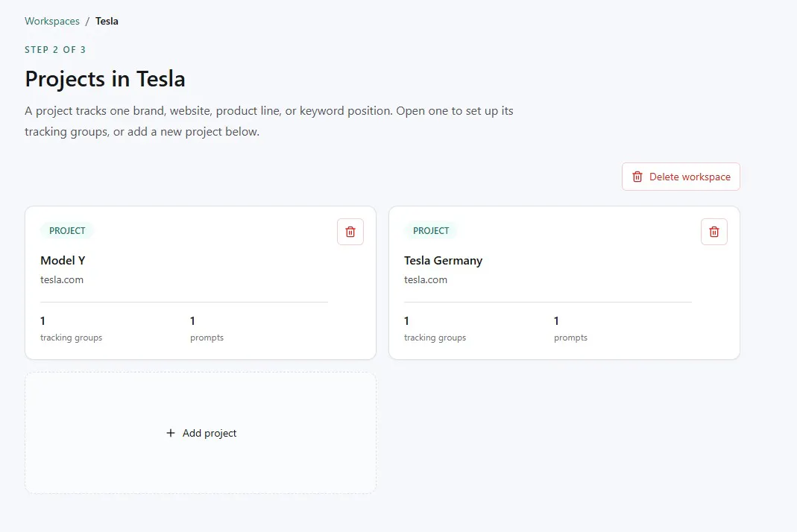Delete the Model Y project via trash icon
This screenshot has width=797, height=532.
pos(350,232)
